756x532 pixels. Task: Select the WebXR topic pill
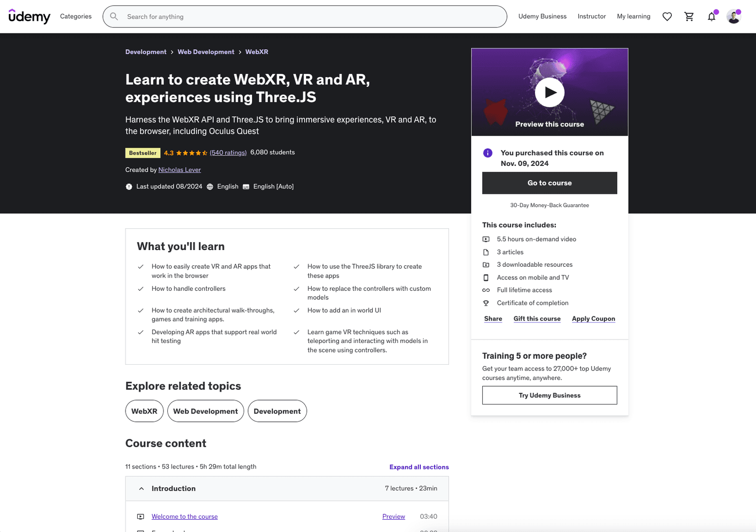pos(144,411)
